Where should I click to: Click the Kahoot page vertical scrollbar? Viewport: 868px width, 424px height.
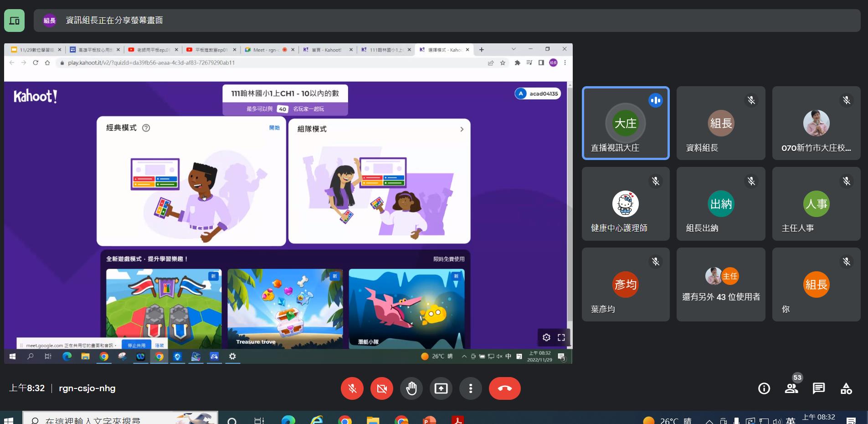[570, 205]
